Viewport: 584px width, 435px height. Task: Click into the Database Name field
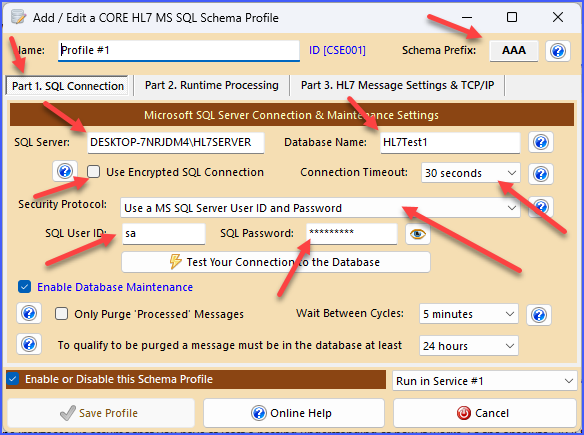pyautogui.click(x=450, y=143)
